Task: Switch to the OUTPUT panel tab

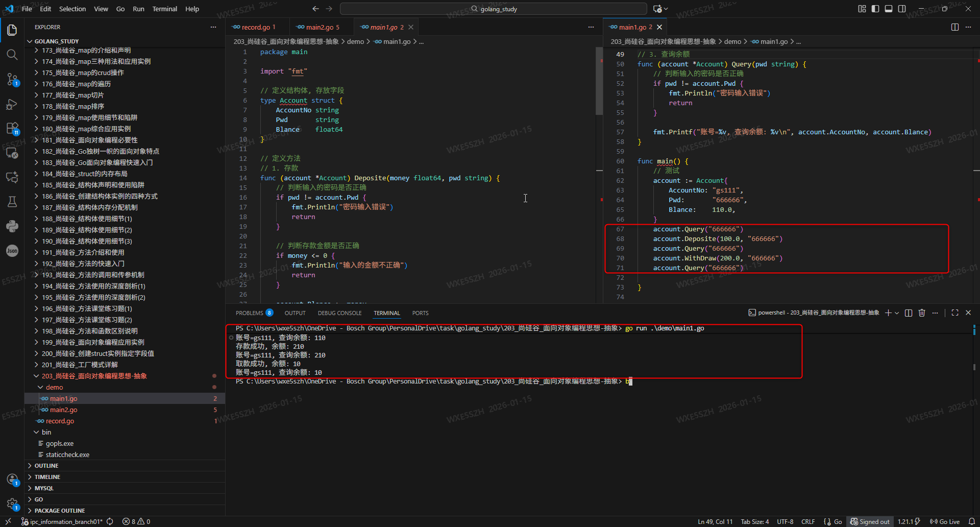Action: [x=295, y=313]
